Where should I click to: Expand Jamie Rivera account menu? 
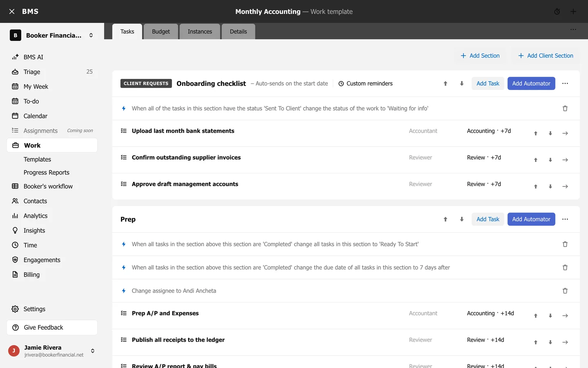pos(93,351)
